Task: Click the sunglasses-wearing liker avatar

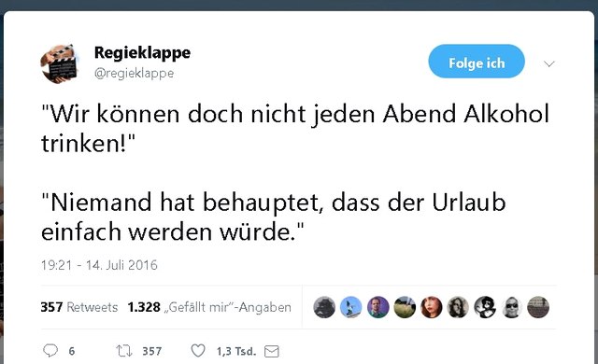Action: pos(511,307)
